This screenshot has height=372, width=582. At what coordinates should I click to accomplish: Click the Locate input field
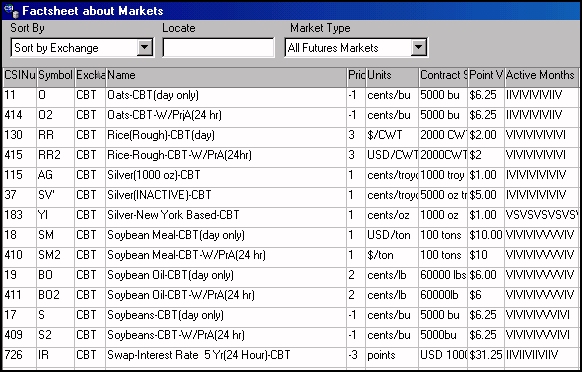click(219, 48)
